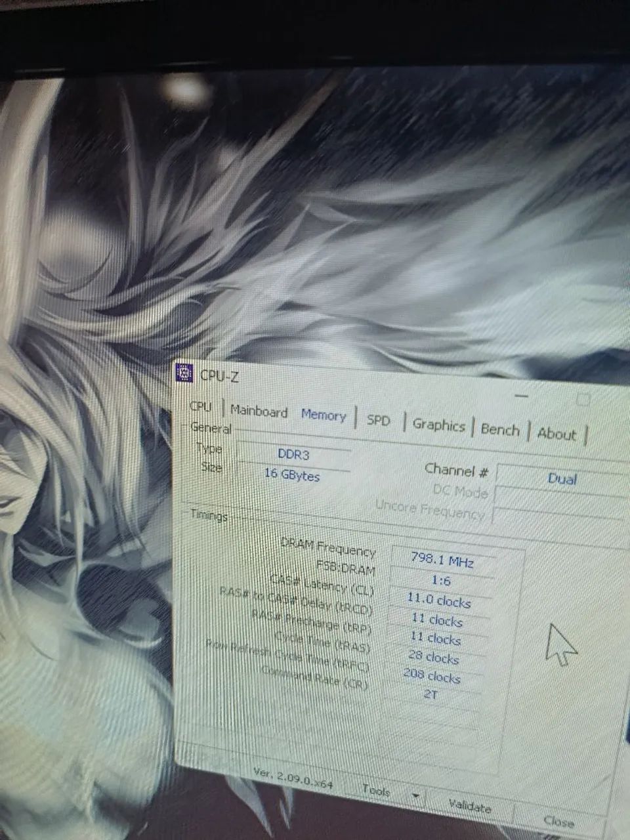The height and width of the screenshot is (840, 630).
Task: Minimize the CPU-Z window
Action: (522, 396)
